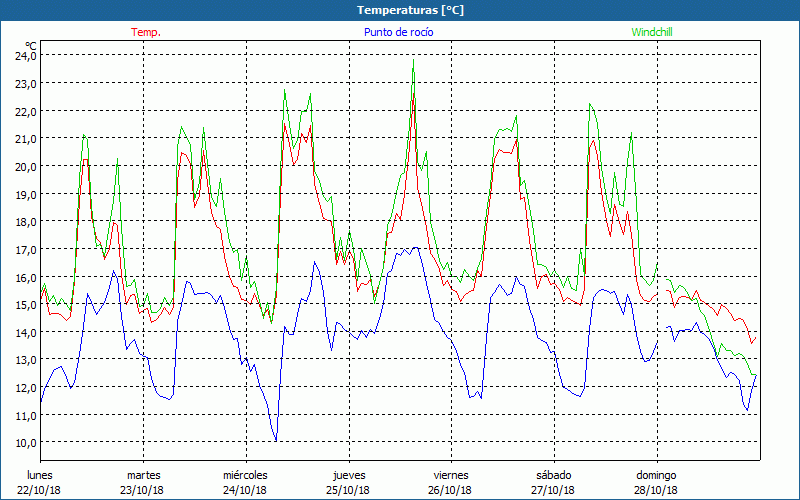The width and height of the screenshot is (800, 500).
Task: Click the 'viernes' day label
Action: (451, 475)
